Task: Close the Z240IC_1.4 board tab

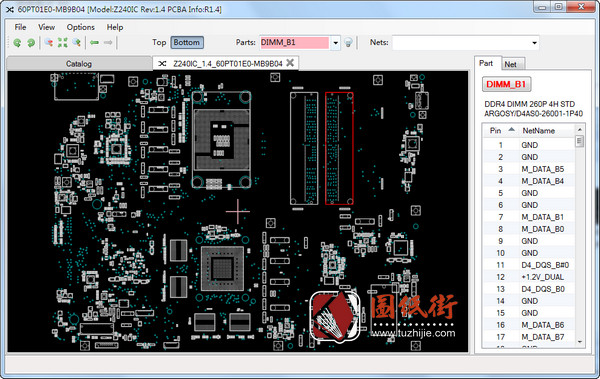Action: pos(290,63)
